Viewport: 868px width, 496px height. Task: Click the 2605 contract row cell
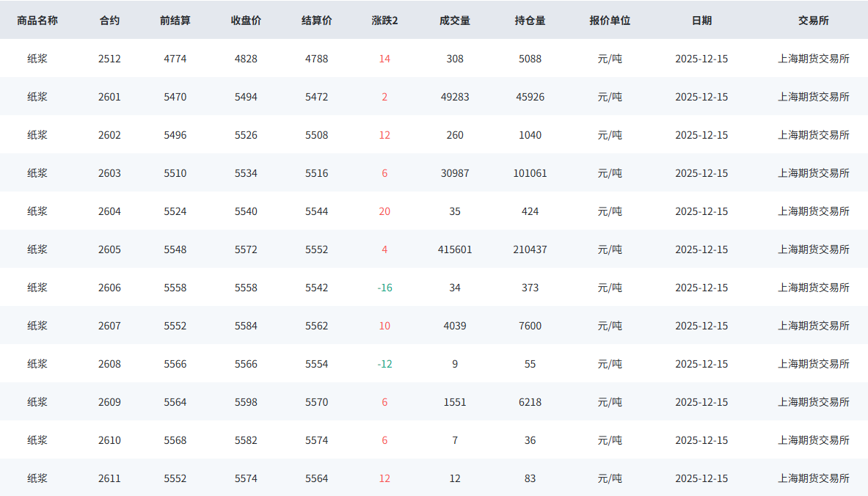(x=109, y=249)
